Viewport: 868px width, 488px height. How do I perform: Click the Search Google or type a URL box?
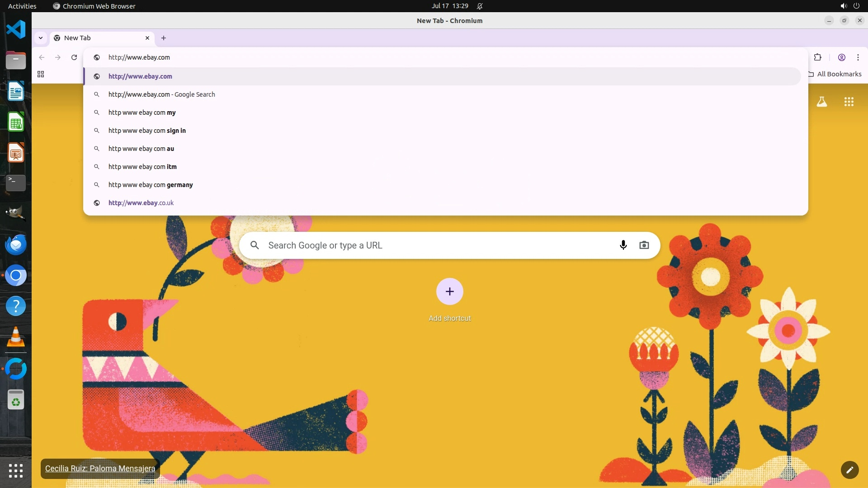click(x=434, y=245)
